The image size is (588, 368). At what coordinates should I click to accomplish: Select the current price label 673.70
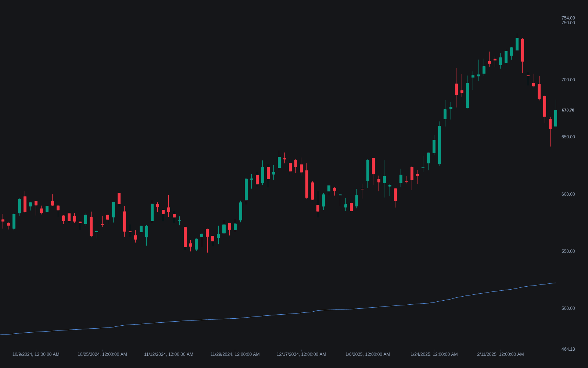[x=568, y=110]
